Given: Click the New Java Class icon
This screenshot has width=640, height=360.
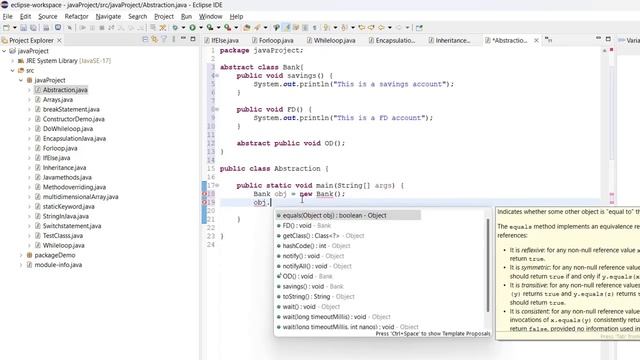Looking at the screenshot, I should pyautogui.click(x=257, y=28).
